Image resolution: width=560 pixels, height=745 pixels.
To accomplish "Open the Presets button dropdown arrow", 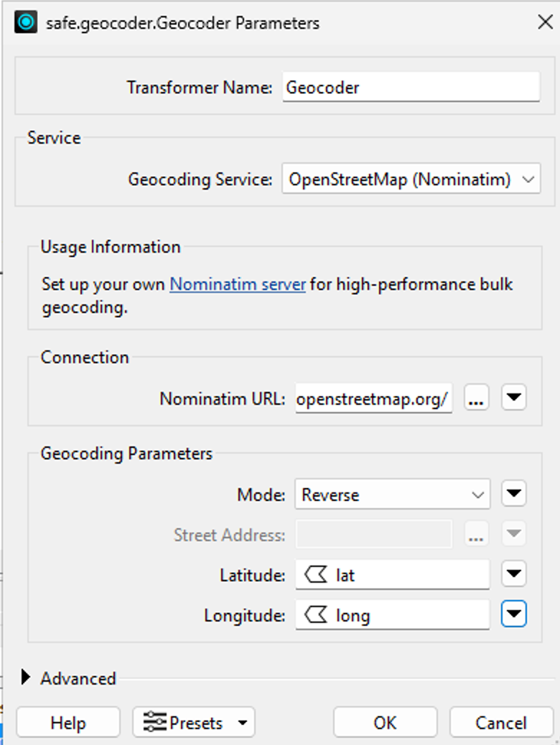I will coord(243,723).
